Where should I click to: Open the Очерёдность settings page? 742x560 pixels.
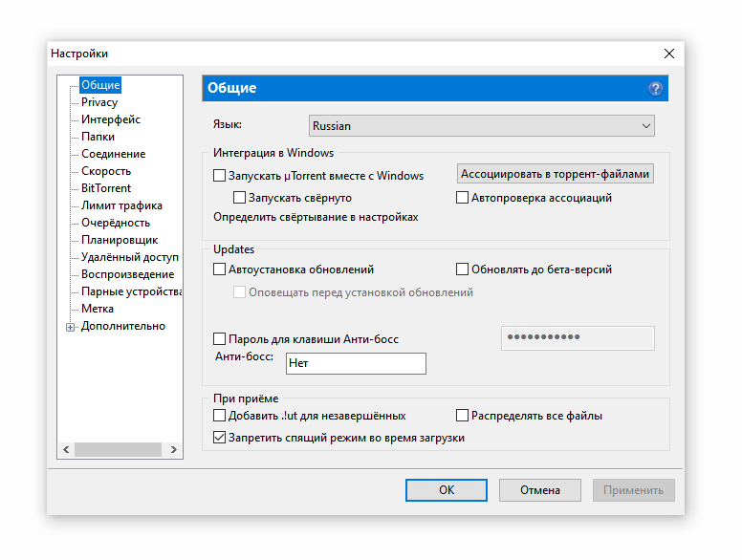tap(116, 223)
